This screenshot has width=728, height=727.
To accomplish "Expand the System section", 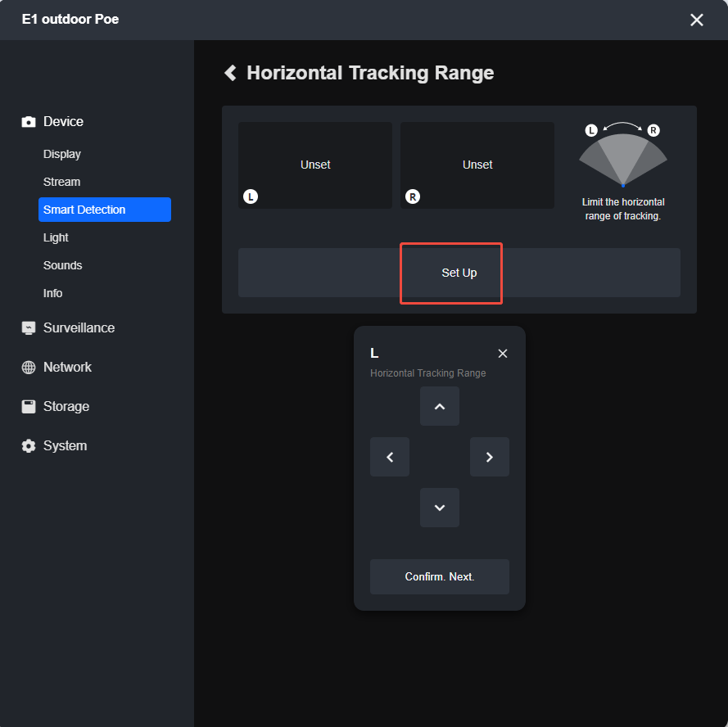I will [x=65, y=445].
